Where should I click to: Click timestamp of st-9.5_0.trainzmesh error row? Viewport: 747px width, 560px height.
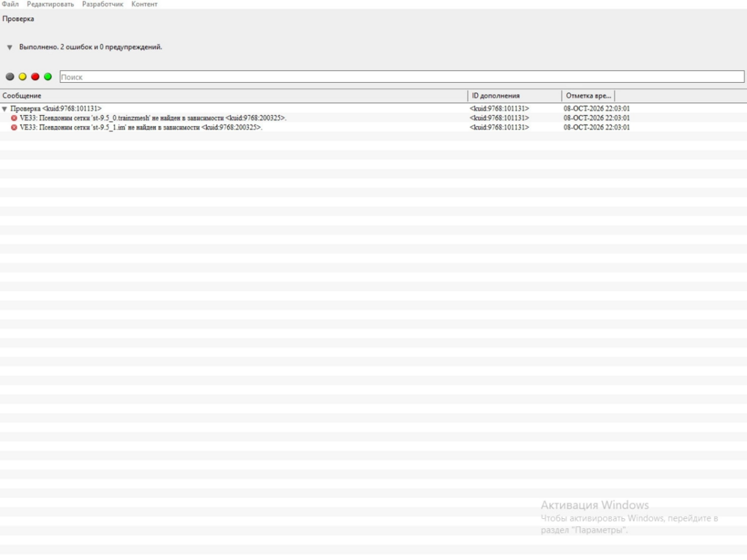[596, 118]
